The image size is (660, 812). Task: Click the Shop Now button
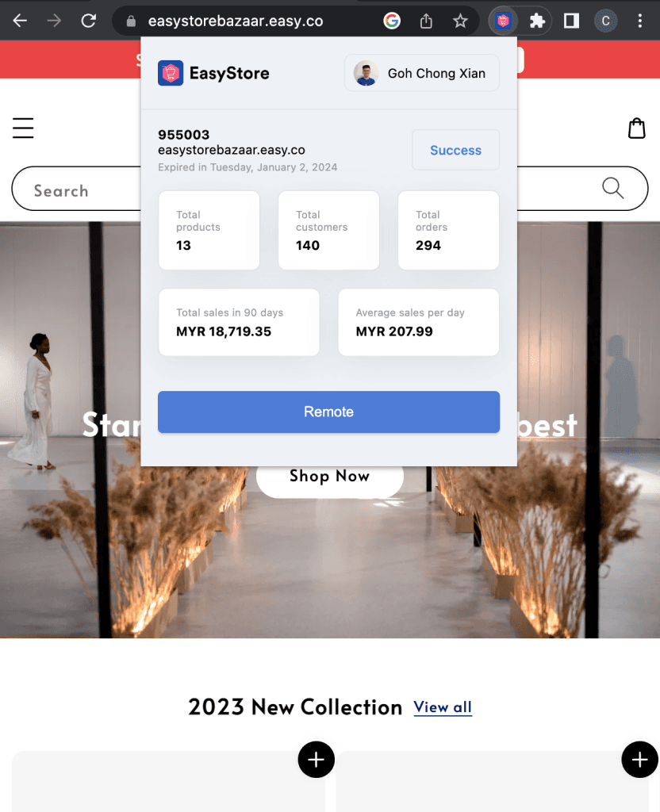point(329,476)
